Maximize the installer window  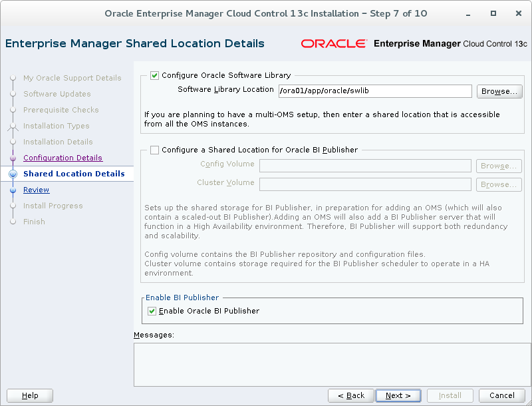point(493,13)
